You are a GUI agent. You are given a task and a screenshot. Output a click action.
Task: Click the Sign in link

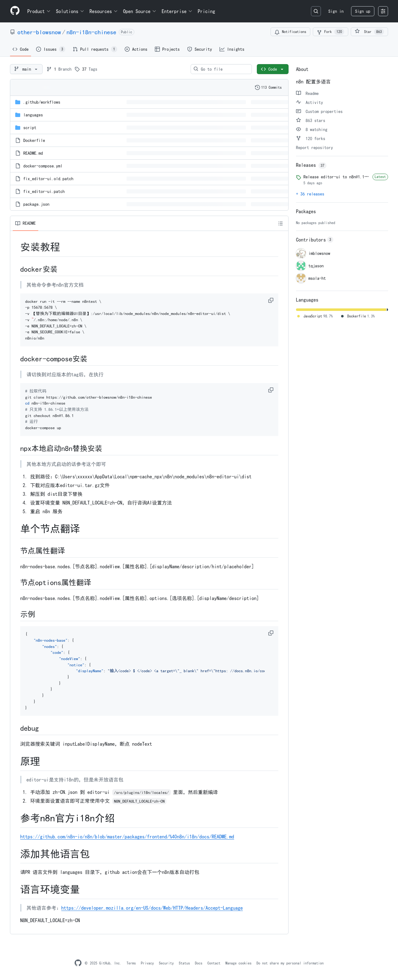[336, 12]
